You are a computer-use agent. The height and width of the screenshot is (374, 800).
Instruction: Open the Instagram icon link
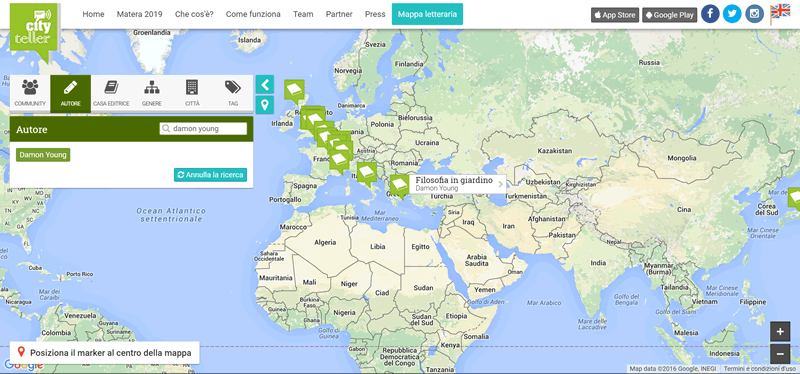pyautogui.click(x=755, y=14)
